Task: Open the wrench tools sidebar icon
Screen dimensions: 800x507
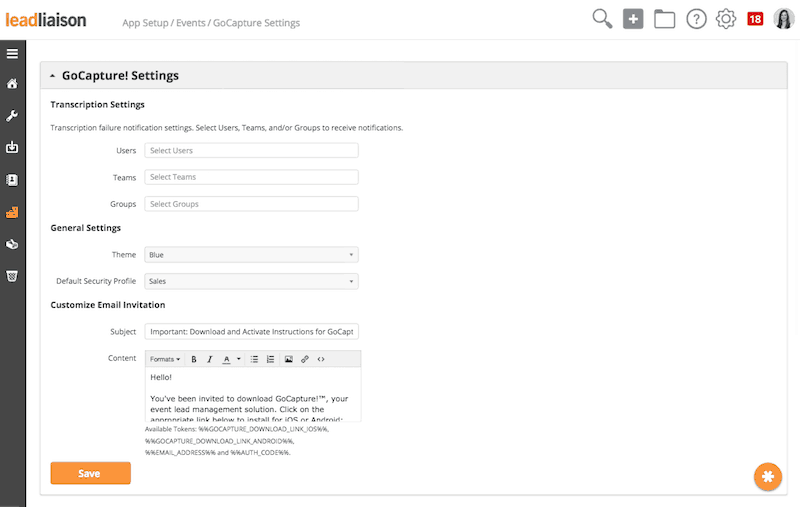Action: [x=12, y=116]
